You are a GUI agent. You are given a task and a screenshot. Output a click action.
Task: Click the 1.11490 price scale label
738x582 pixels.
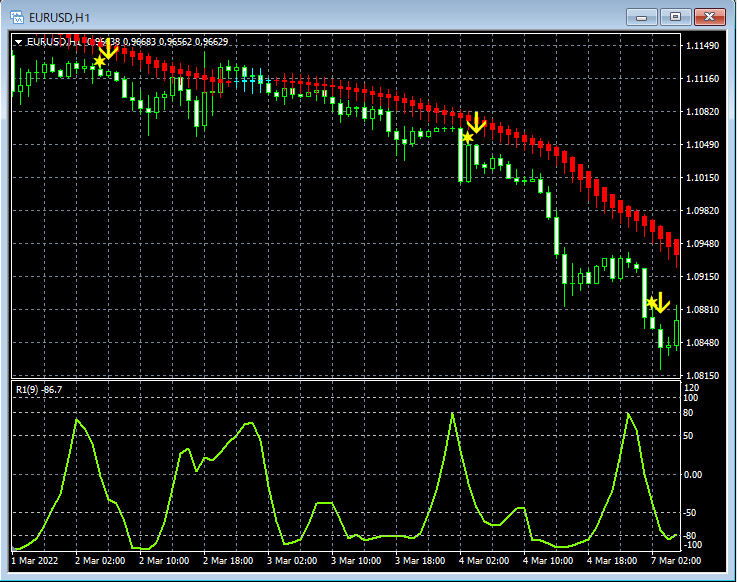click(702, 46)
